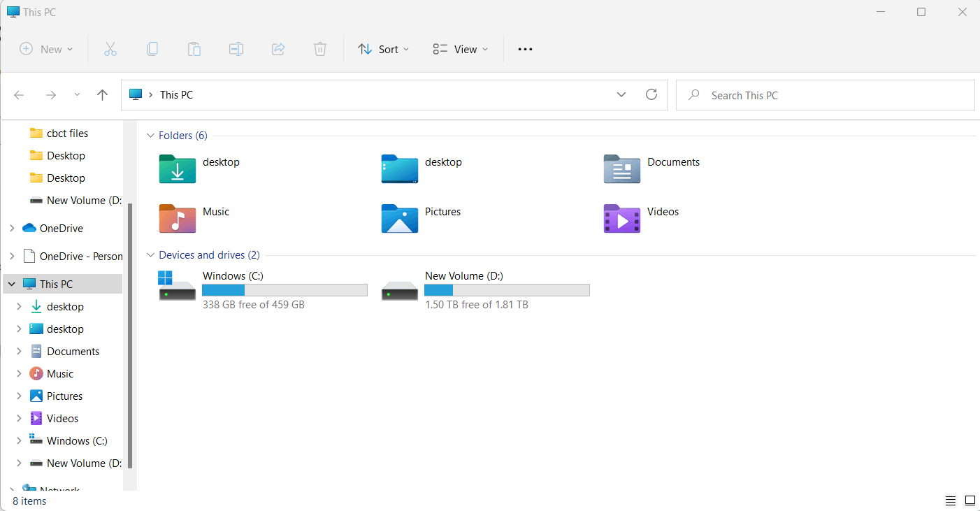
Task: Select Videos in the navigation tree
Action: [63, 418]
